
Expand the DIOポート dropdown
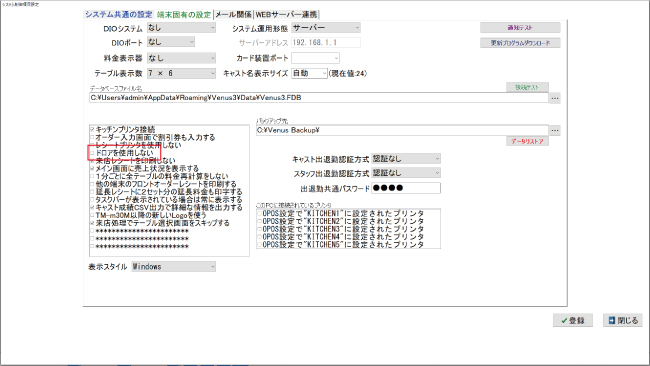[x=170, y=42]
